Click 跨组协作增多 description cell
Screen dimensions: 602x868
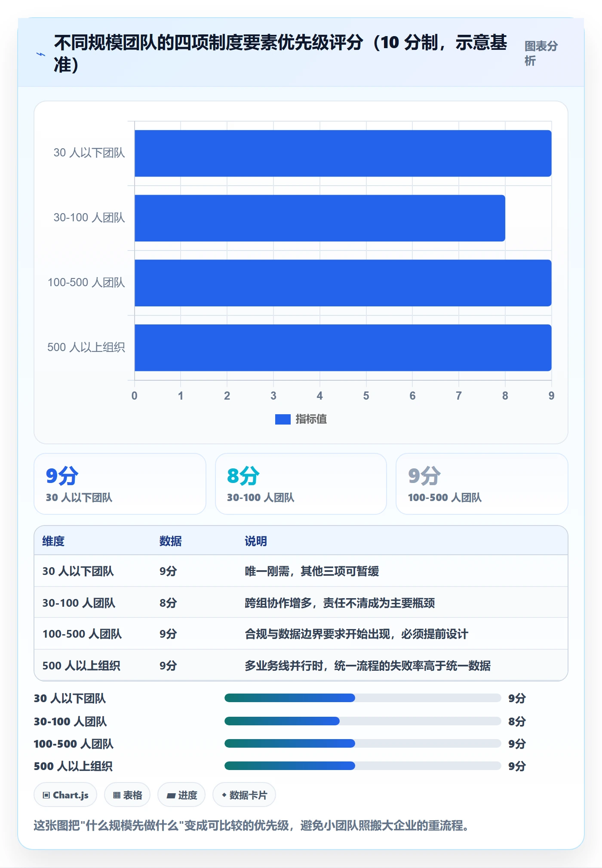tap(340, 603)
